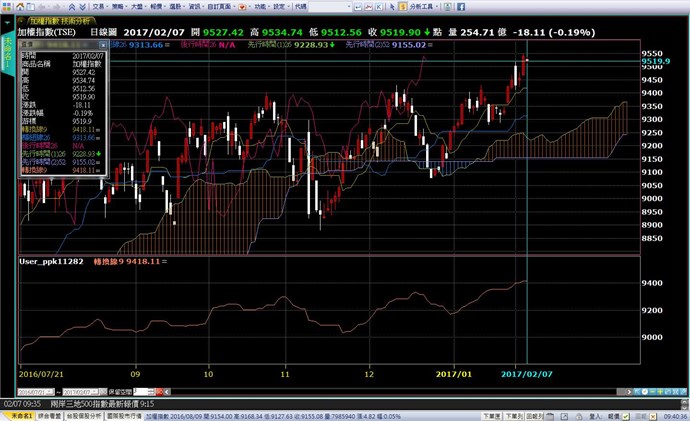Open the 報價 menu in top bar
Screen dimensions: 690x421
pyautogui.click(x=157, y=6)
